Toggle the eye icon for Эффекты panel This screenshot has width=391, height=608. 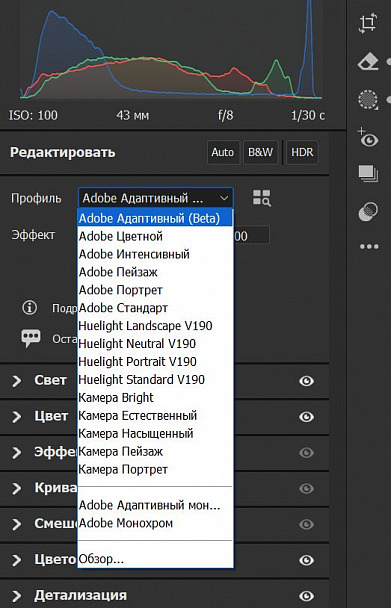[x=306, y=453]
